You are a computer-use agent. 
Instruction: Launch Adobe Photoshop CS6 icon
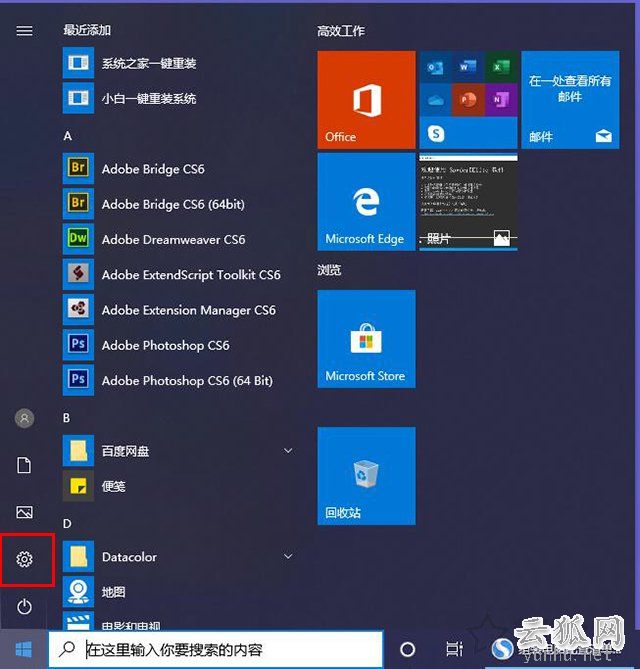point(78,345)
